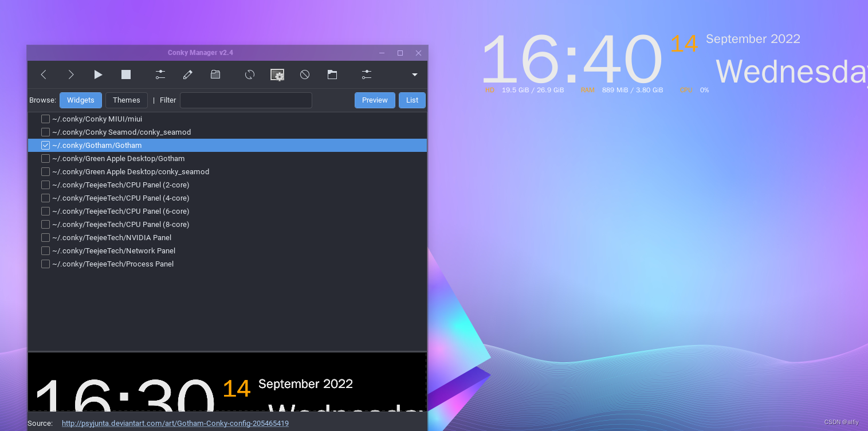868x431 pixels.
Task: Enable the Green Apple Desktop/conky_seamod checkbox
Action: click(x=45, y=172)
